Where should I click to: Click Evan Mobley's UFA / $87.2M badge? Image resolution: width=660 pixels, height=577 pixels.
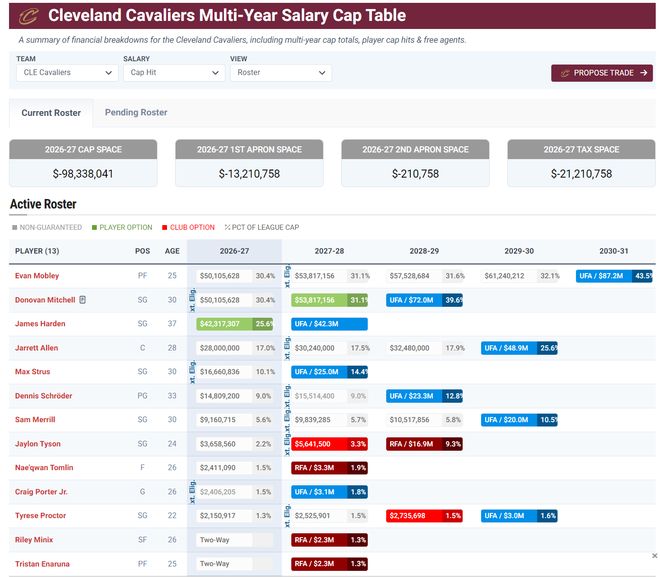[x=614, y=276]
